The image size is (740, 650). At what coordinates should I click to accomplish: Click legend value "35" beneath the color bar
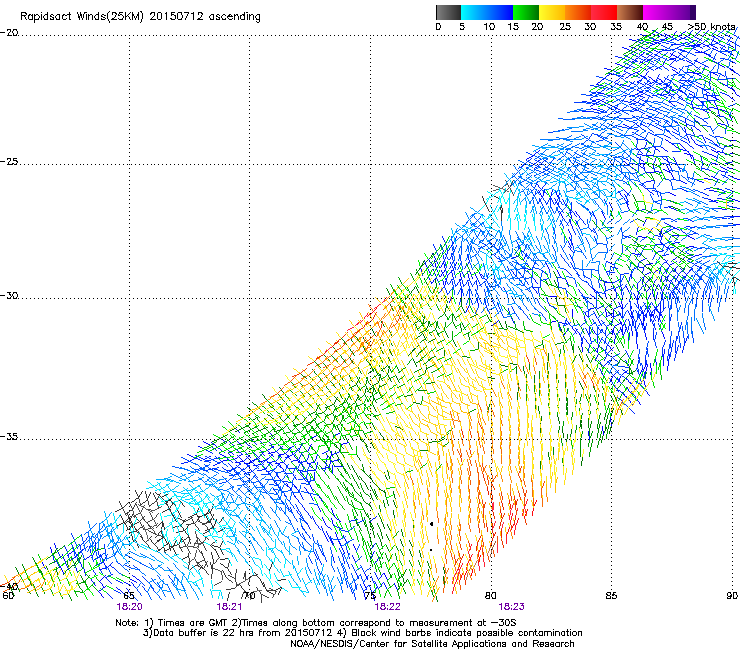(616, 27)
